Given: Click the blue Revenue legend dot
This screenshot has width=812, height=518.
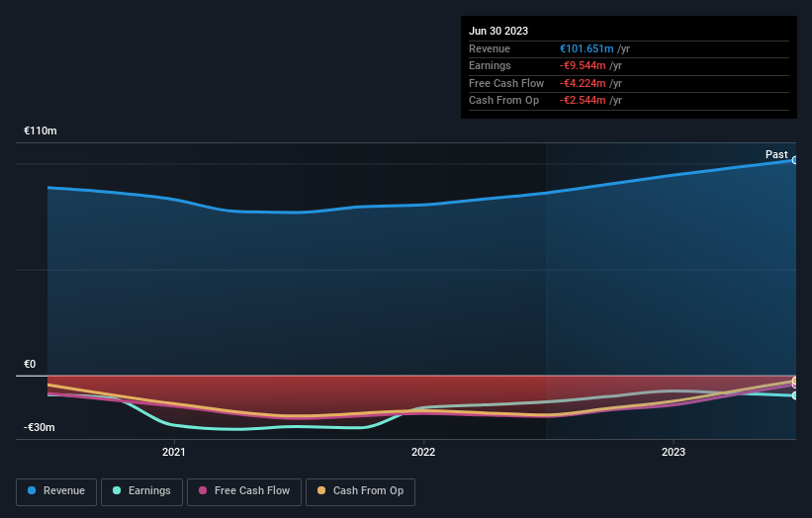Looking at the screenshot, I should click(x=32, y=490).
